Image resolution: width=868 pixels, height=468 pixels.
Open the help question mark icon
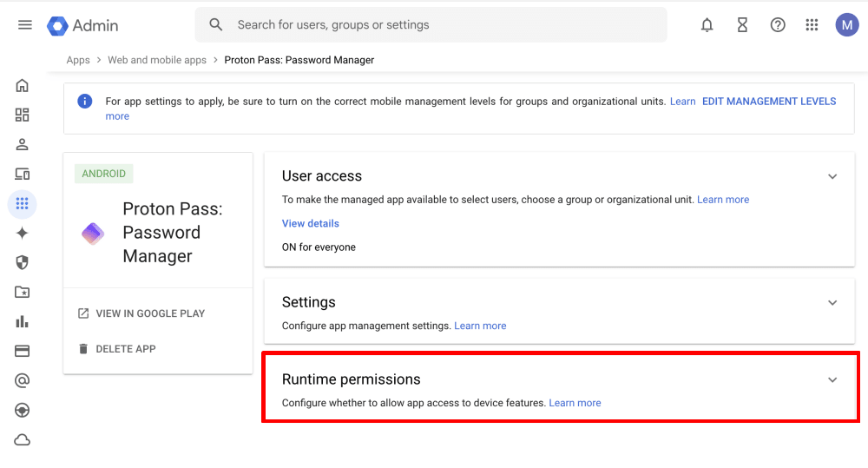[x=778, y=25]
